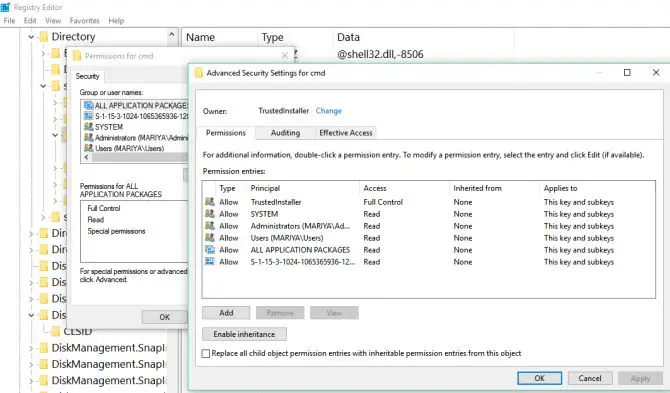Click the Enable inheritance button
Image resolution: width=670 pixels, height=393 pixels.
pos(244,334)
